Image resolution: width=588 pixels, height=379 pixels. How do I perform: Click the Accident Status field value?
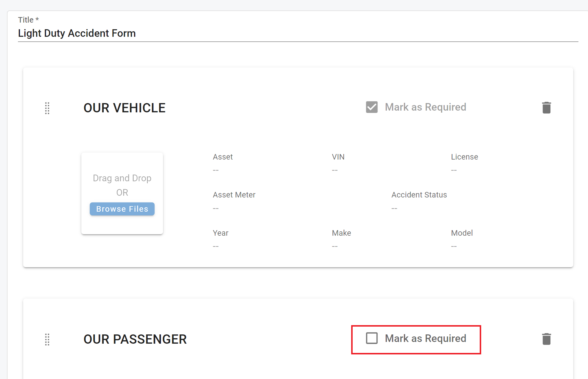[x=394, y=208]
